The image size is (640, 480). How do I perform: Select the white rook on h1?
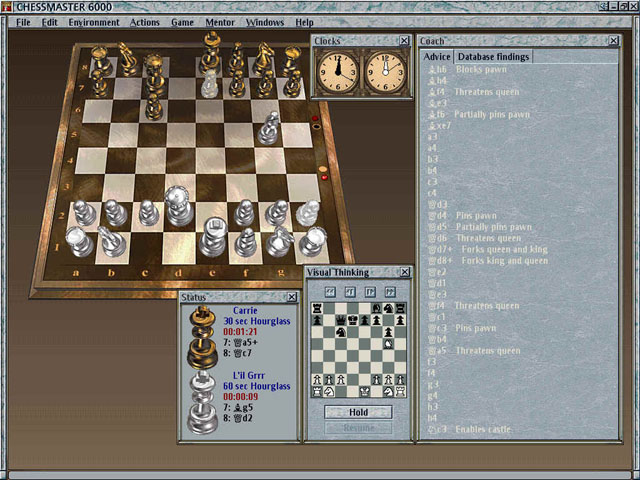pos(313,241)
